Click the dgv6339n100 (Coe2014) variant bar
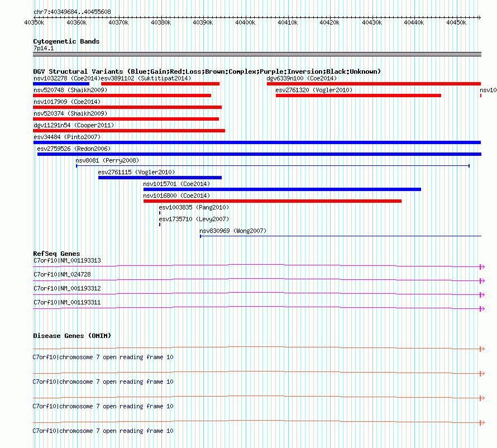Image resolution: width=497 pixels, height=448 pixels. click(x=374, y=84)
